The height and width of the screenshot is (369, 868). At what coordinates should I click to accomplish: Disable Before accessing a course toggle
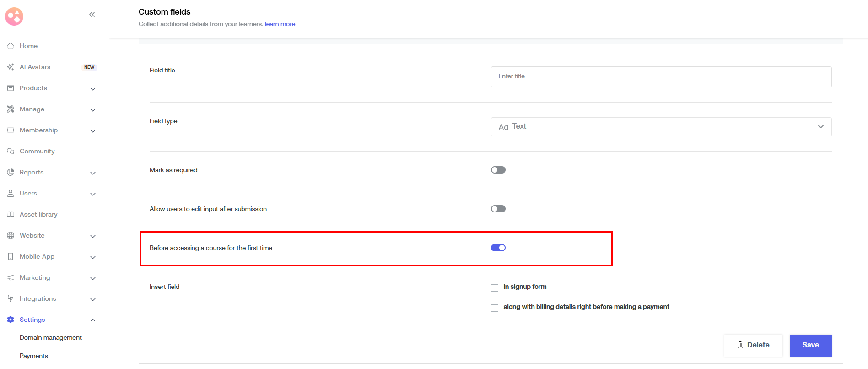click(x=498, y=248)
